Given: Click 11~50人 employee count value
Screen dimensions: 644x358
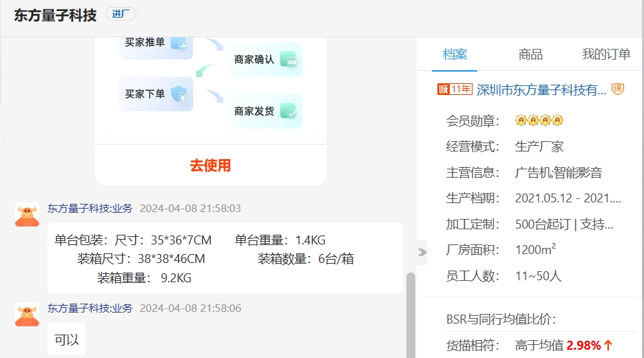Looking at the screenshot, I should tap(539, 276).
